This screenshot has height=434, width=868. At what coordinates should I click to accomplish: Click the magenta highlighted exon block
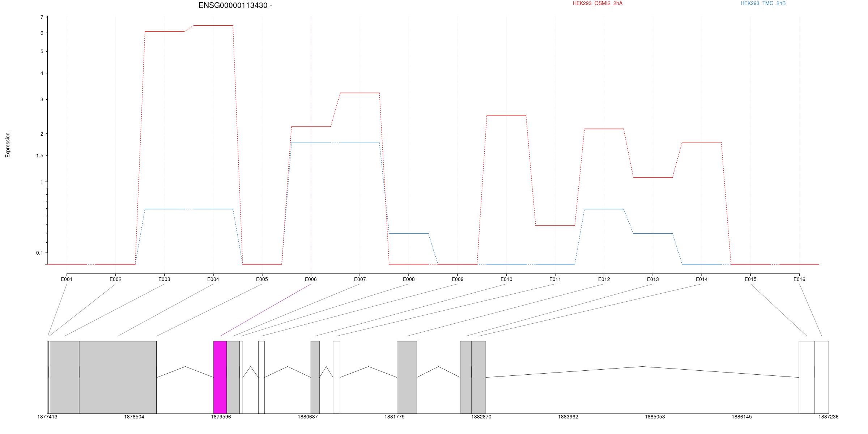tap(220, 377)
